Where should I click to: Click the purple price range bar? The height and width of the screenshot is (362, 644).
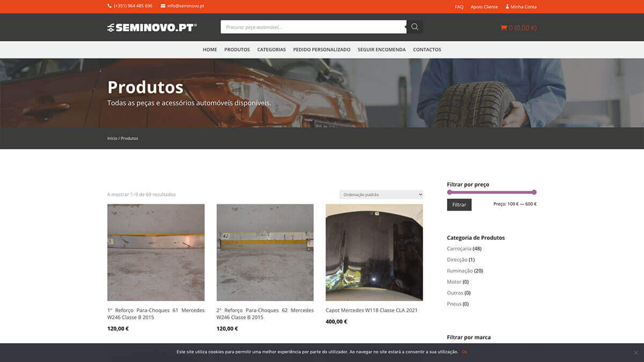pyautogui.click(x=492, y=192)
